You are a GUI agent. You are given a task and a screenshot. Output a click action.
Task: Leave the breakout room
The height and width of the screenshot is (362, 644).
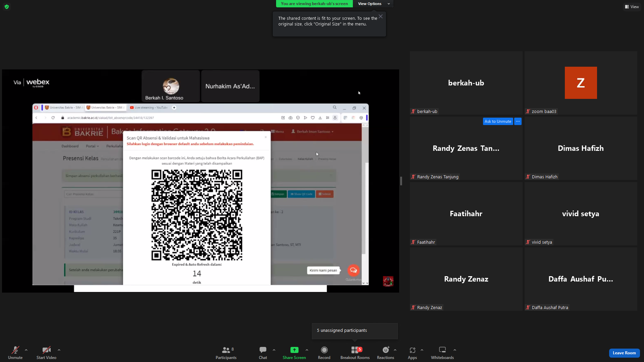click(624, 353)
